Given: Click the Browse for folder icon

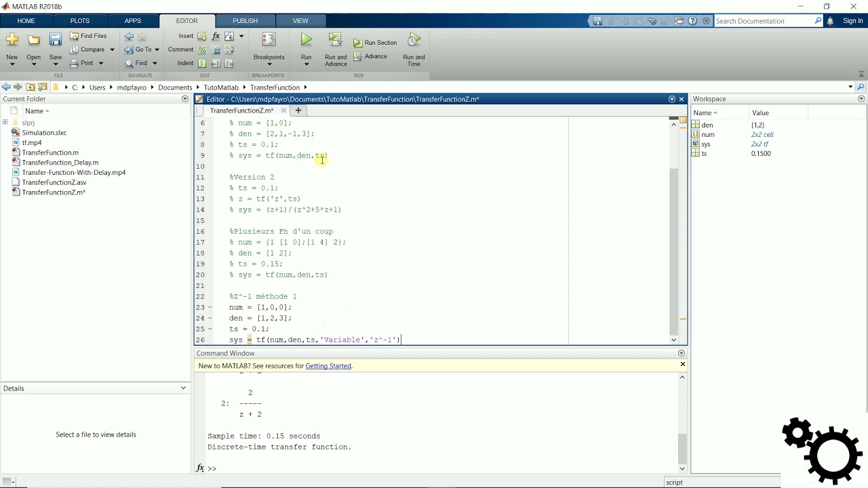Looking at the screenshot, I should click(x=43, y=87).
